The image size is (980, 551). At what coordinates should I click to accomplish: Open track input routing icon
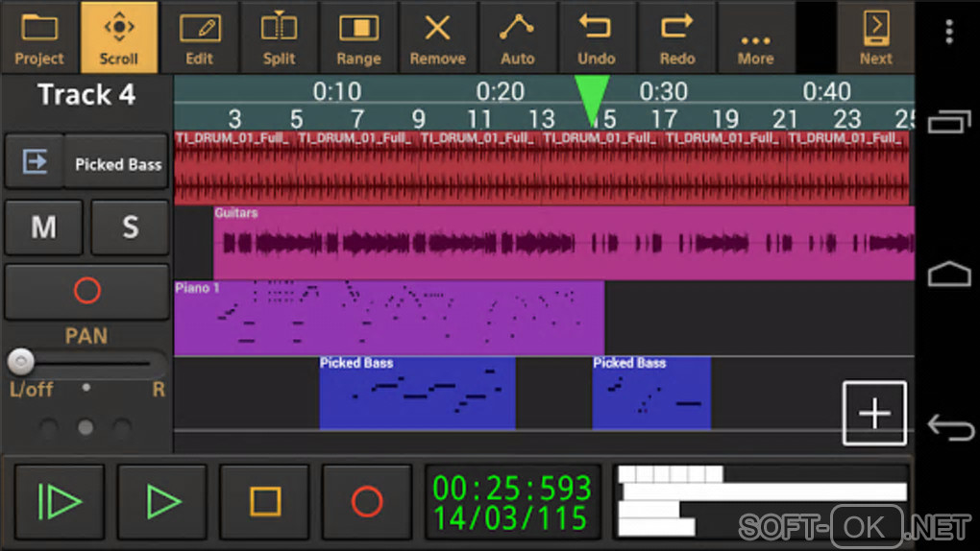tap(35, 162)
